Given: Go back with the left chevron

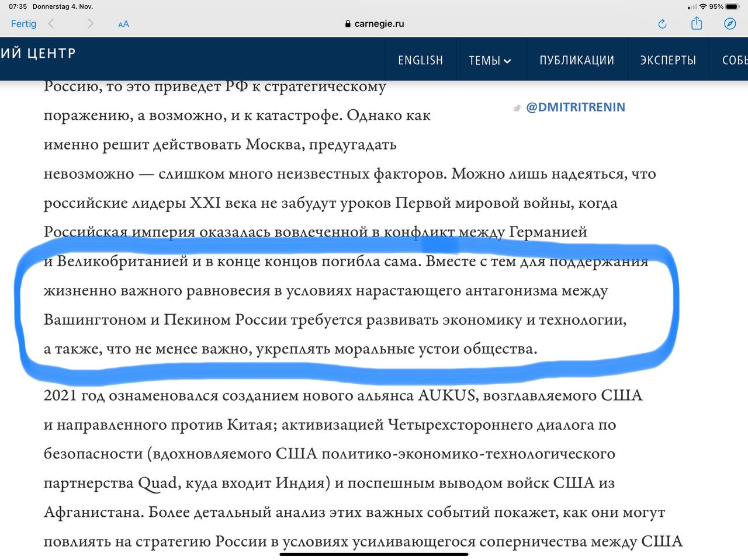Looking at the screenshot, I should (51, 24).
